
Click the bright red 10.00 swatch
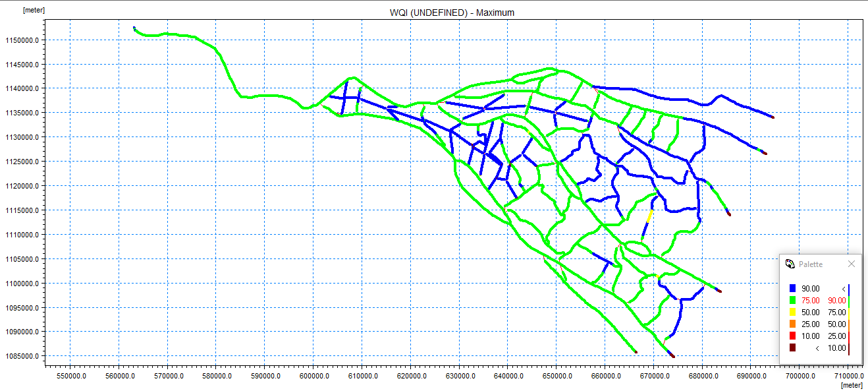pyautogui.click(x=792, y=336)
